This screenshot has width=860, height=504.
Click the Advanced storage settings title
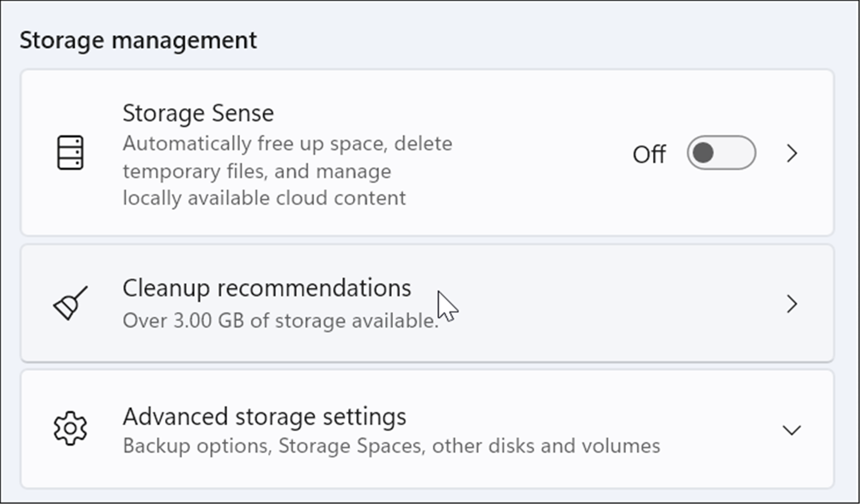tap(264, 416)
